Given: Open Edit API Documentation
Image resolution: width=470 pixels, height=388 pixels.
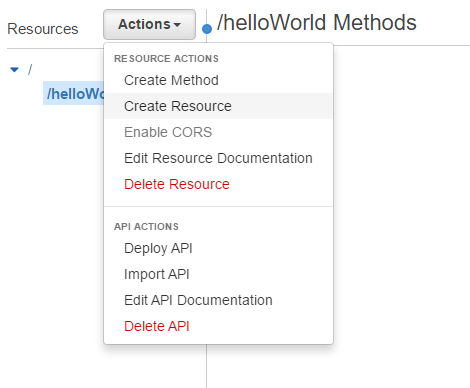Looking at the screenshot, I should [x=218, y=300].
